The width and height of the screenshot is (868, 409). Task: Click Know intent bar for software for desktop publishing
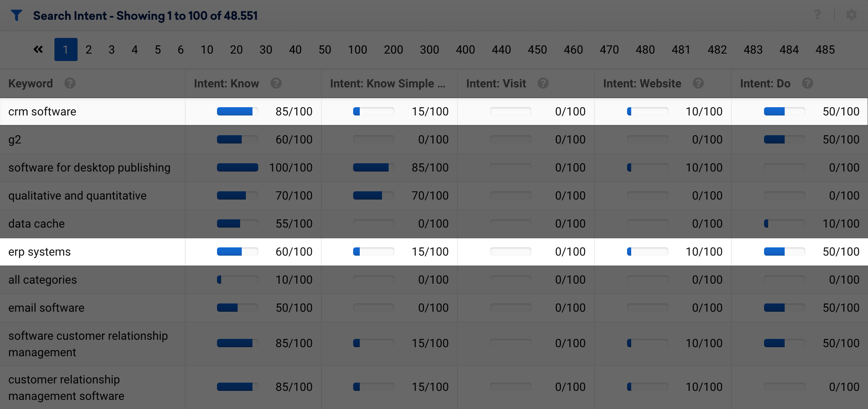pos(238,167)
